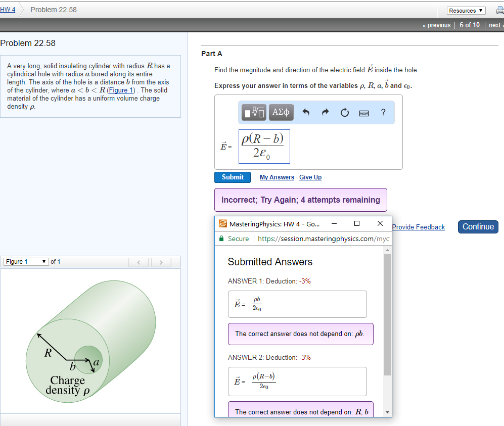Click the print icon at top right

[x=497, y=11]
